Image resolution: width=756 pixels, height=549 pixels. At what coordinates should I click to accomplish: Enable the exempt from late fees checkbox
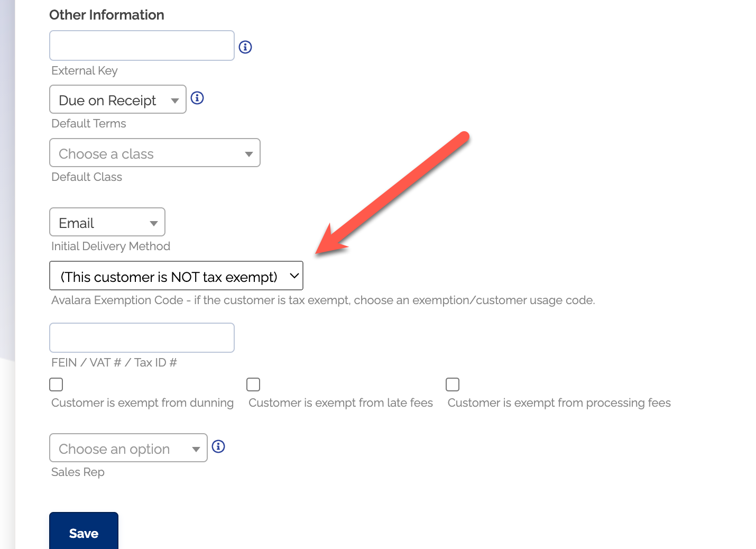[253, 385]
